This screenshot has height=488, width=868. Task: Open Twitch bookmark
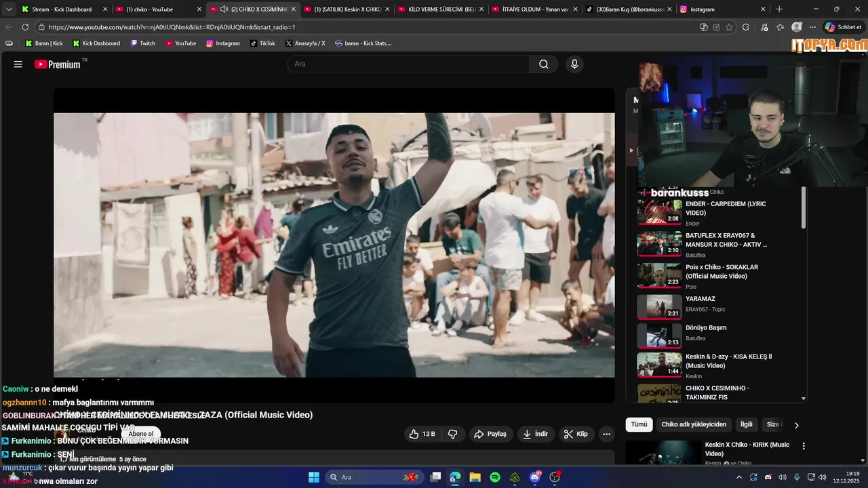142,43
